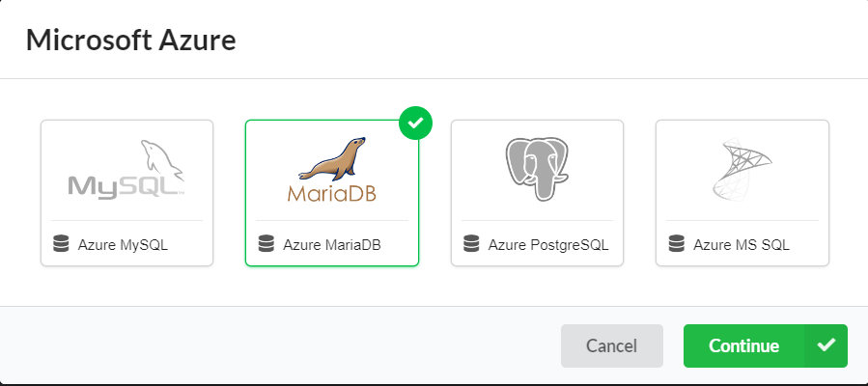Select the Azure MS SQL label

tap(742, 244)
